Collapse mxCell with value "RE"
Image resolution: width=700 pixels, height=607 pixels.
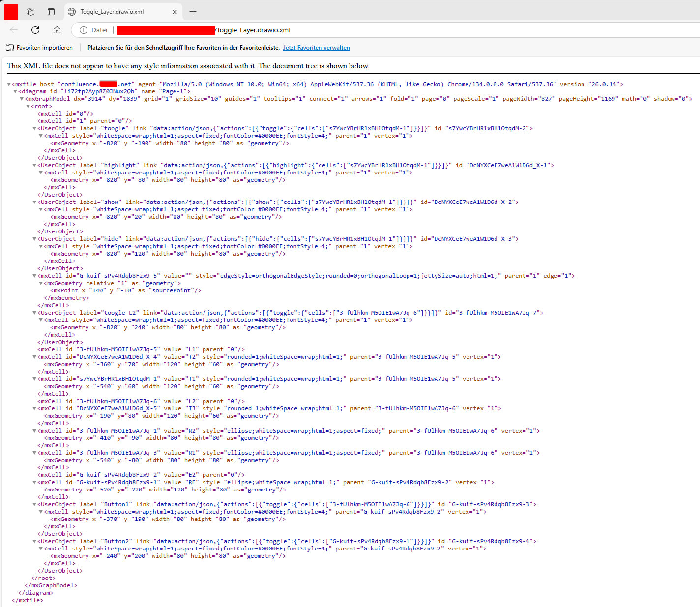point(34,482)
